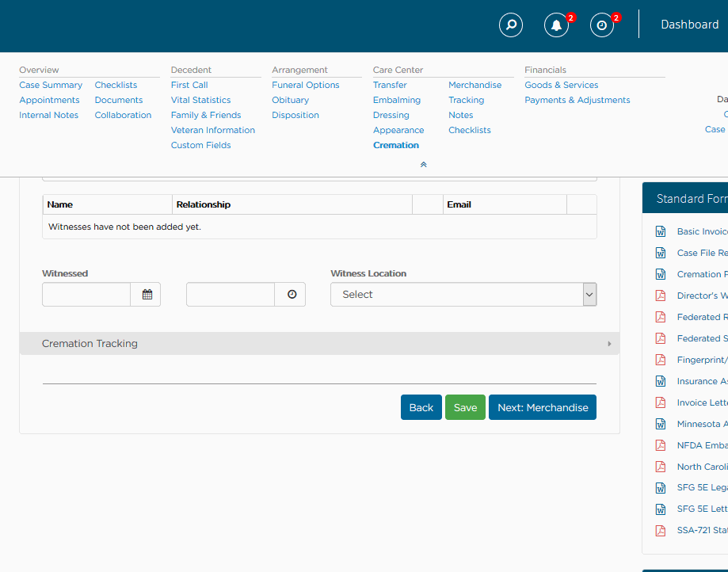Click the PDF icon beside SSA-721 form
This screenshot has height=572, width=728.
click(660, 531)
